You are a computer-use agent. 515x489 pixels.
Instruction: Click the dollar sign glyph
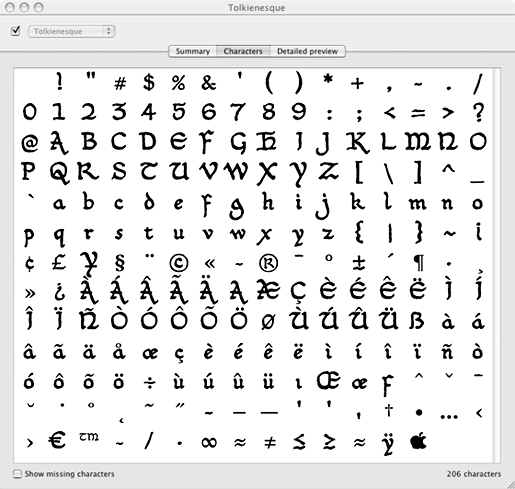point(149,82)
